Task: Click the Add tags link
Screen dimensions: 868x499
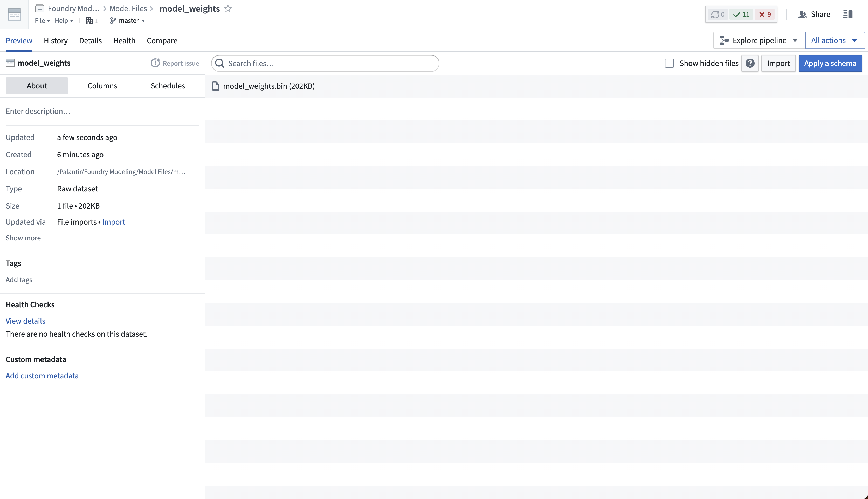Action: 19,280
